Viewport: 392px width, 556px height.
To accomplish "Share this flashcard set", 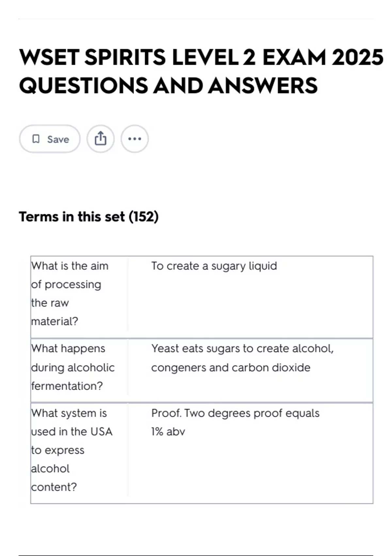I will pyautogui.click(x=101, y=139).
